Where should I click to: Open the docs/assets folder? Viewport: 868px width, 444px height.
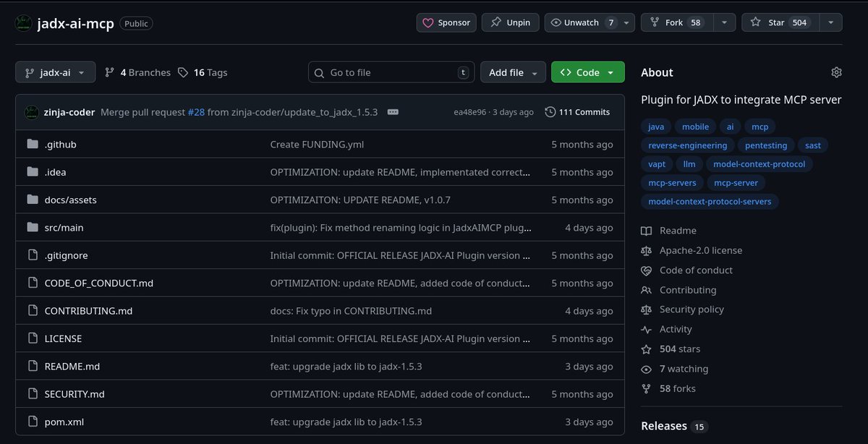tap(71, 200)
